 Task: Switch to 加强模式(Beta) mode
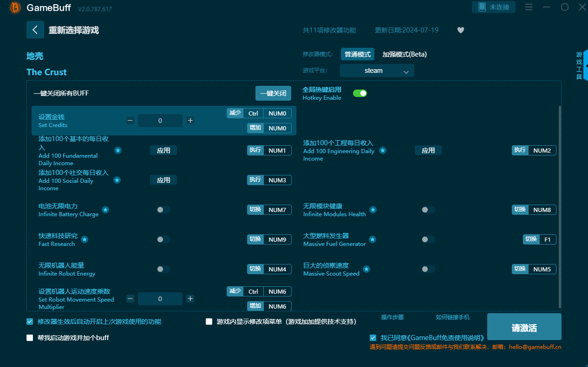(404, 54)
